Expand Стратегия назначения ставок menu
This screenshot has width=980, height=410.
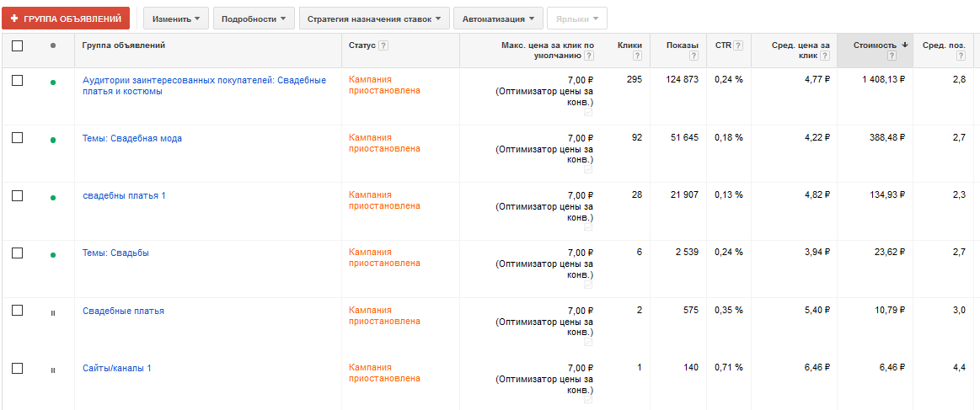tap(374, 19)
